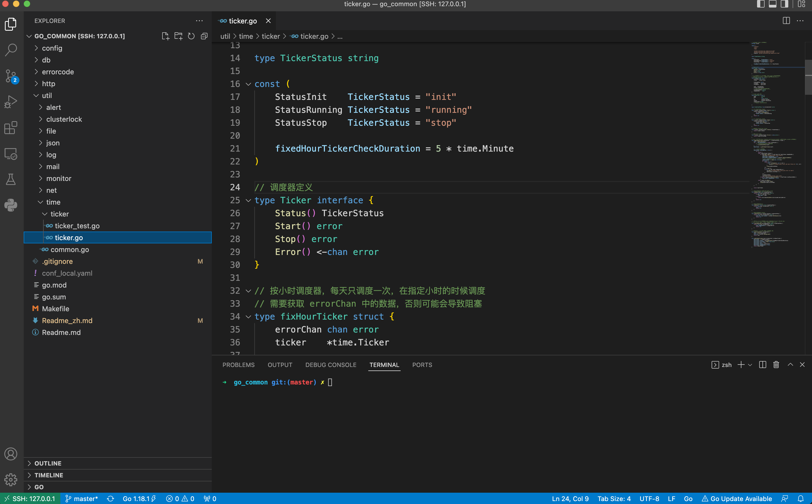Open common.go file
812x504 pixels.
coord(118,249)
